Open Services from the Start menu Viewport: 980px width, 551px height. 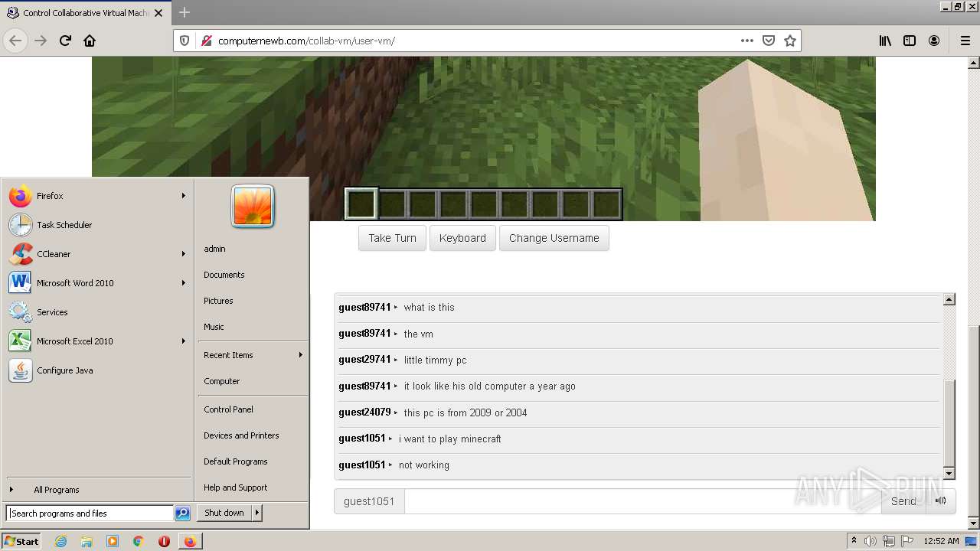tap(96, 312)
